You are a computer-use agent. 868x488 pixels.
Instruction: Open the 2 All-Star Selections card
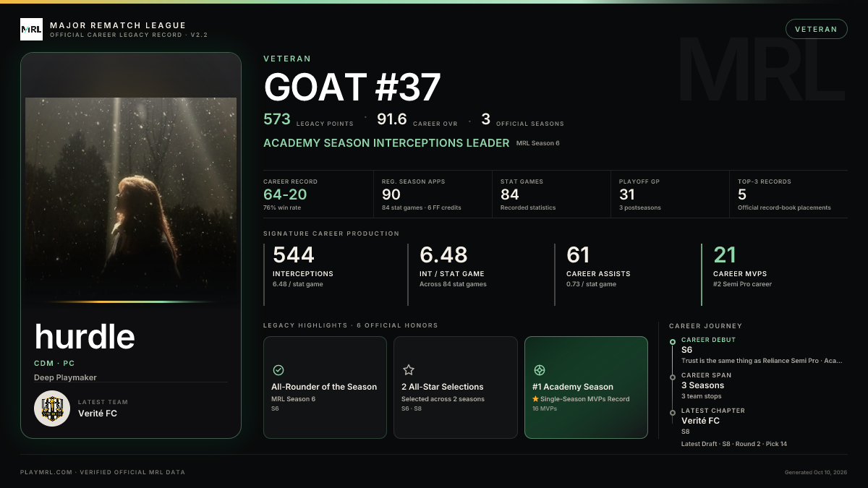click(456, 388)
